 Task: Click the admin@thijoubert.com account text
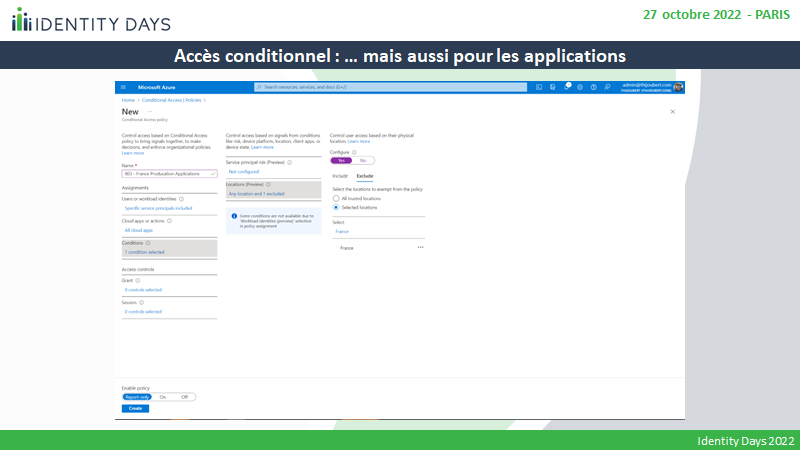click(646, 85)
